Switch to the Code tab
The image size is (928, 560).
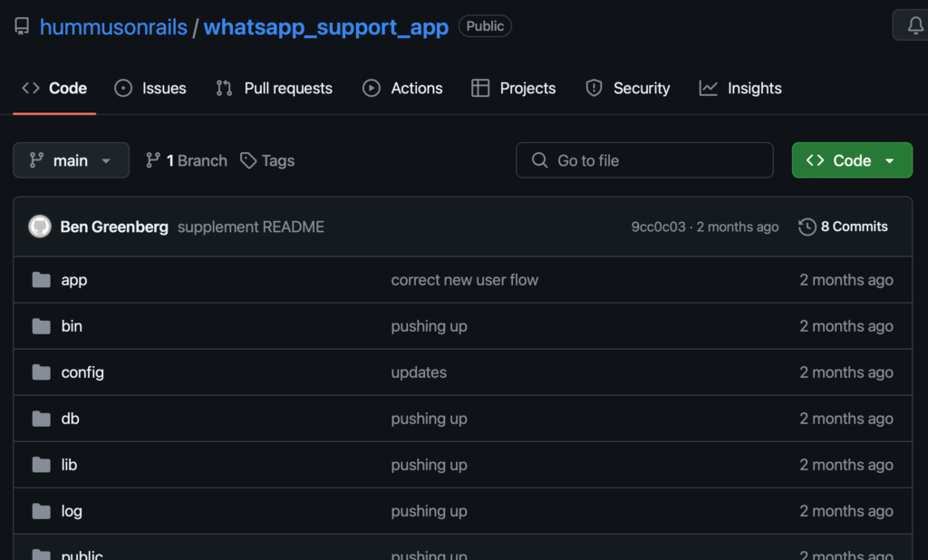[54, 88]
